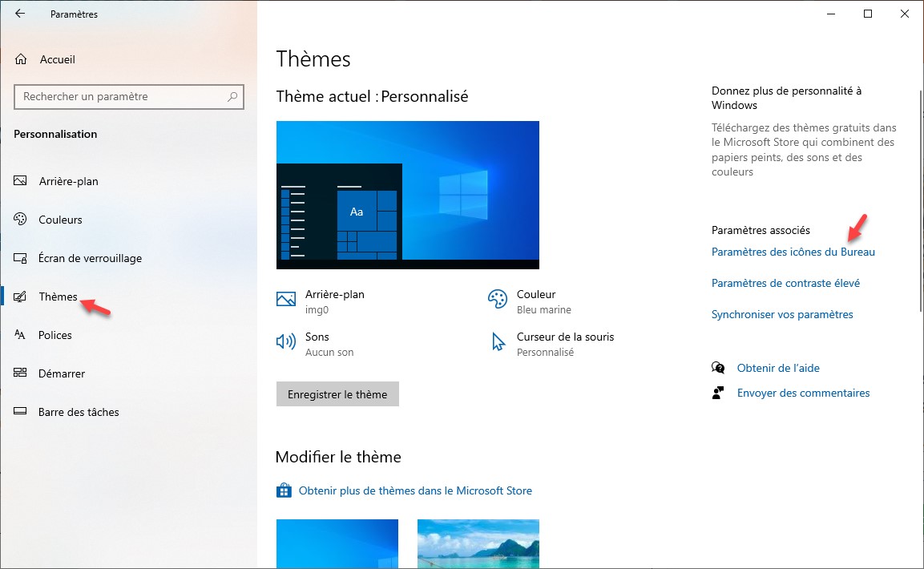
Task: Focus the Rechercher un paramètre field
Action: (120, 97)
